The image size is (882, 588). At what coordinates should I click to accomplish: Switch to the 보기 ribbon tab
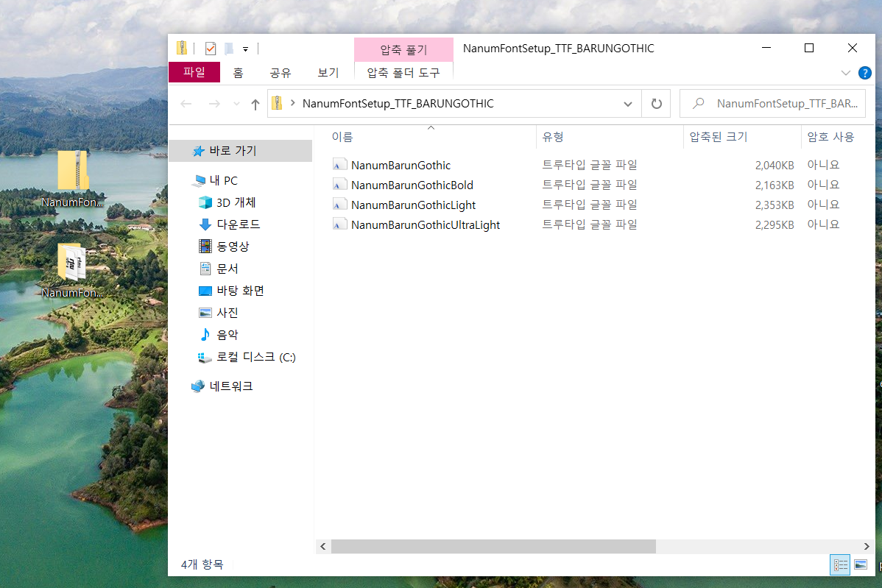point(328,73)
